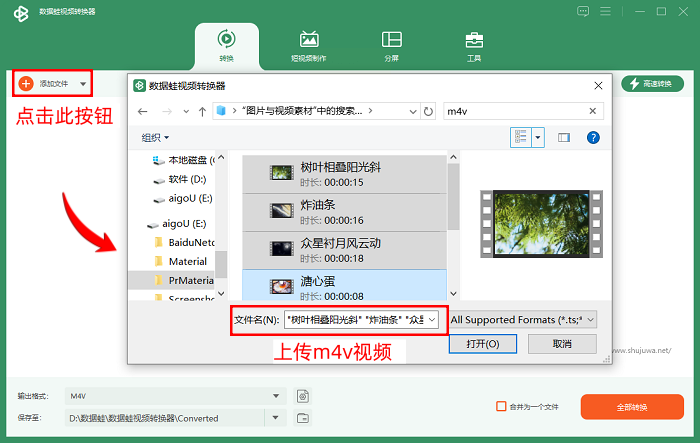This screenshot has height=443, width=700.
Task: Toggle the 高速转换 button
Action: pos(652,84)
